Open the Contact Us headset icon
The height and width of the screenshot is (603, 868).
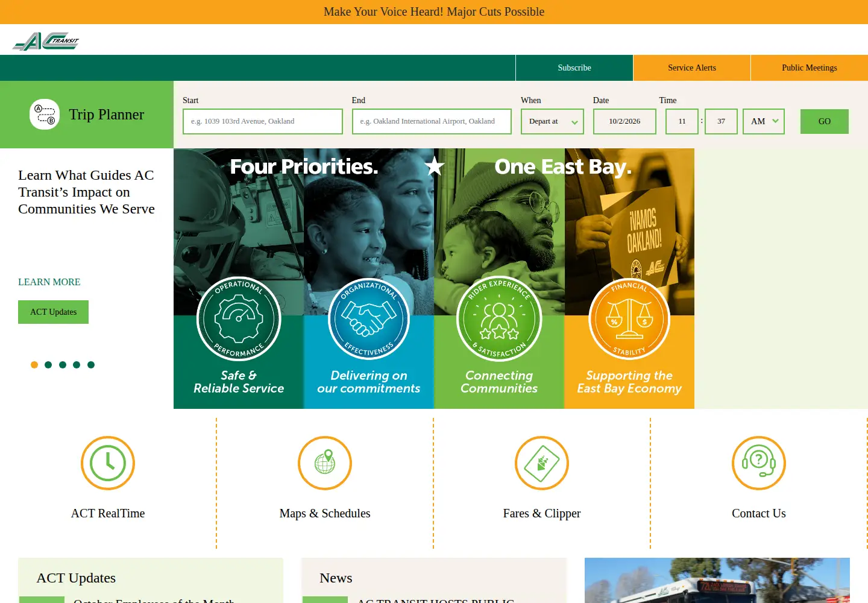[759, 463]
